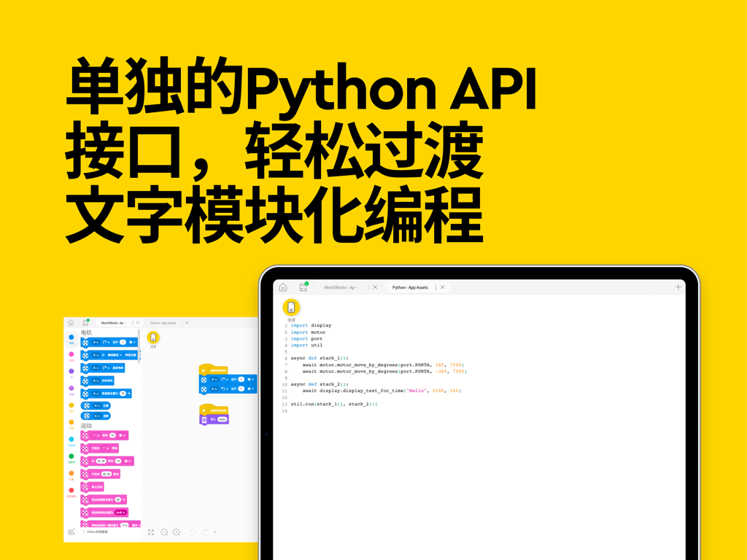Switch to the Python - App Assets tab
Viewport: 747px width, 560px height.
409,287
